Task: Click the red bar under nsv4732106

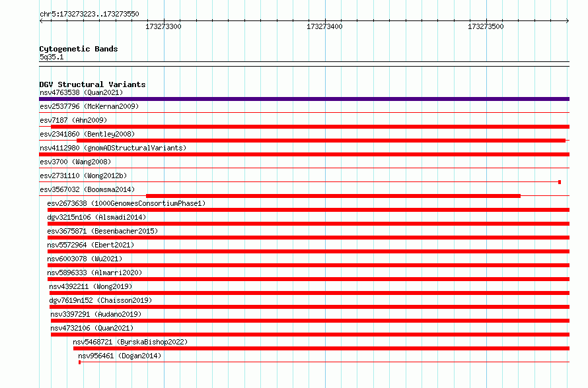Action: point(310,335)
